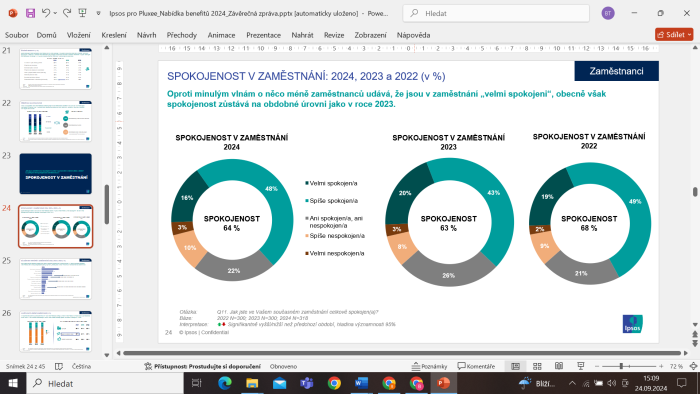Expand the Sdílet share dropdown
This screenshot has height=394, width=700.
point(689,35)
